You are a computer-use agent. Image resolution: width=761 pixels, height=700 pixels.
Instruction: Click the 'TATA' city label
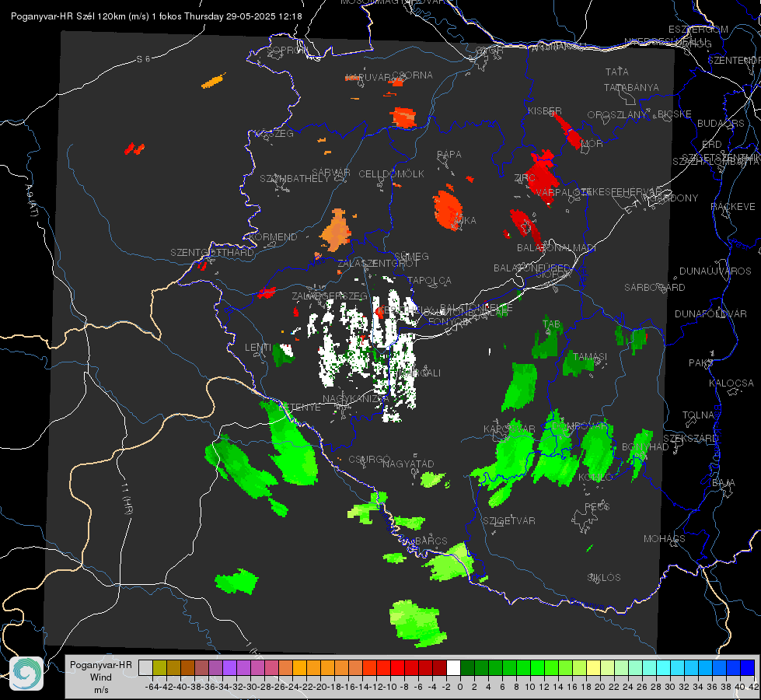[x=617, y=72]
